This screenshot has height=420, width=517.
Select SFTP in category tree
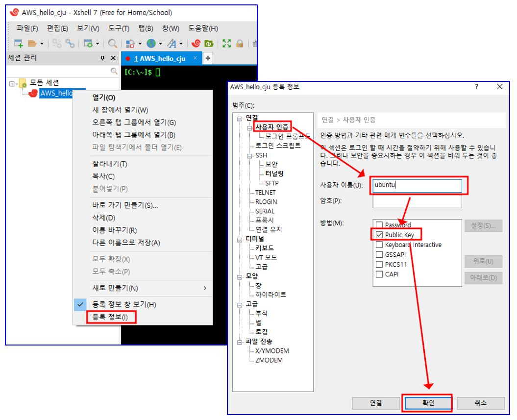[272, 183]
